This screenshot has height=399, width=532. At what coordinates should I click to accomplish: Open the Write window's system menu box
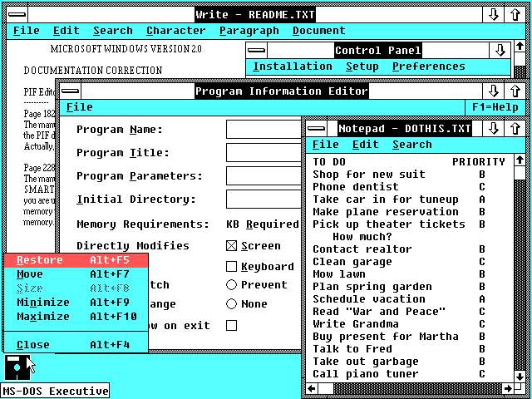coord(17,15)
